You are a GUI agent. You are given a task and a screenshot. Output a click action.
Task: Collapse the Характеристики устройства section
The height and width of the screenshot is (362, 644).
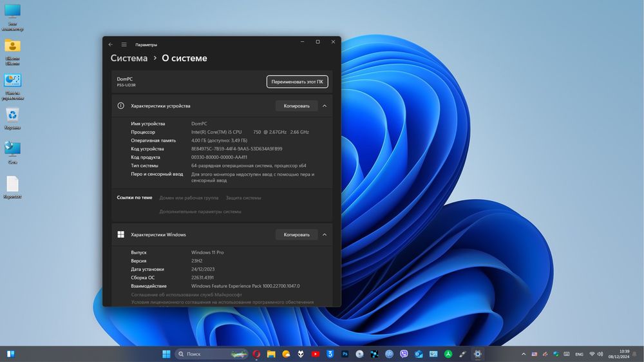point(325,106)
